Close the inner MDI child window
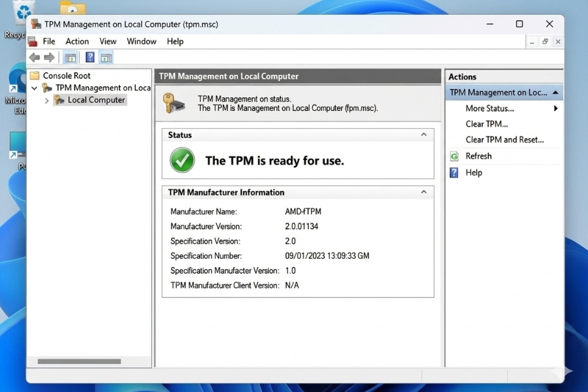 (558, 42)
